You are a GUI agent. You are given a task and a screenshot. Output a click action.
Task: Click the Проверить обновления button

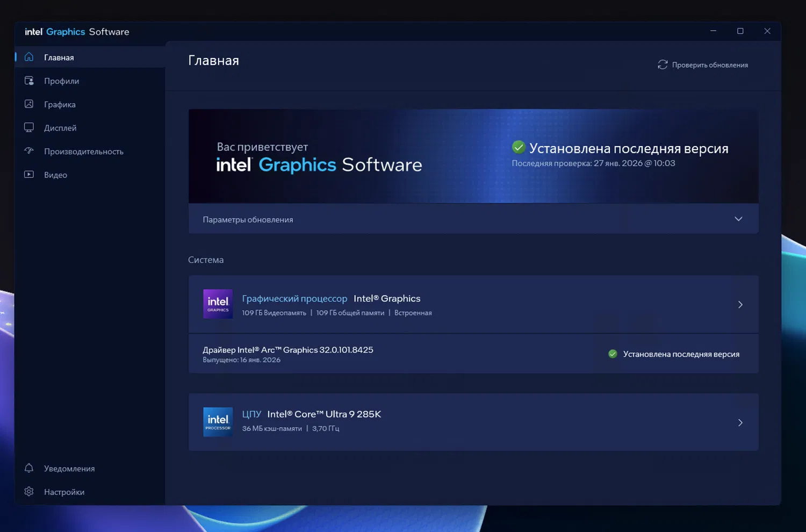(703, 64)
